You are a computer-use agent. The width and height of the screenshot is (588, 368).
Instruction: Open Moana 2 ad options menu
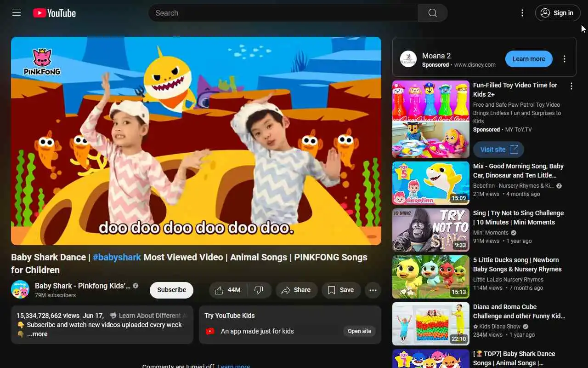(565, 59)
